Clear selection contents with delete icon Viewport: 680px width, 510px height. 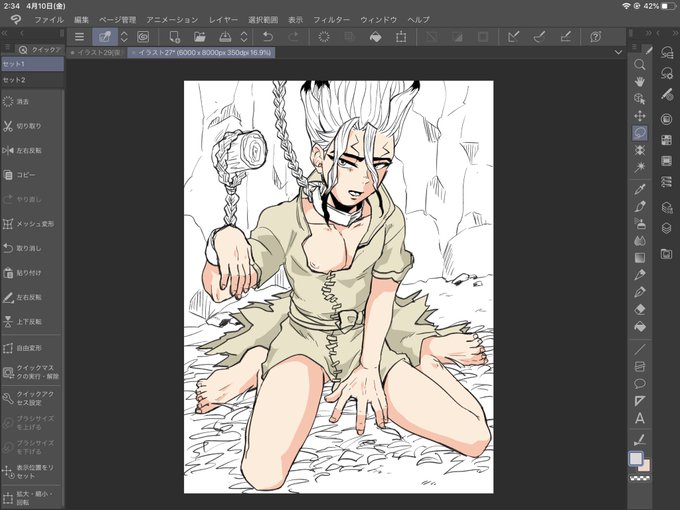coord(324,37)
